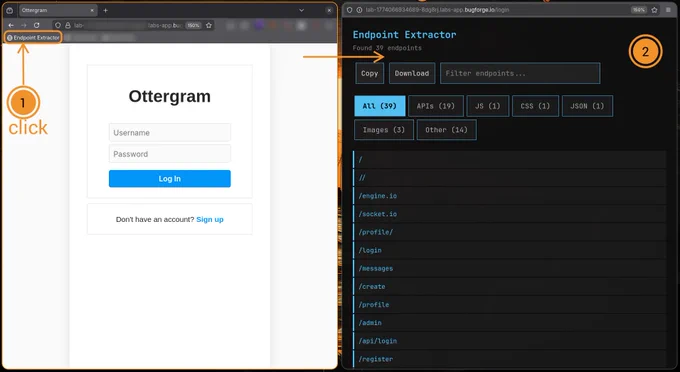Click the padlock icon in left browser address bar
680x372 pixels.
pyautogui.click(x=68, y=25)
